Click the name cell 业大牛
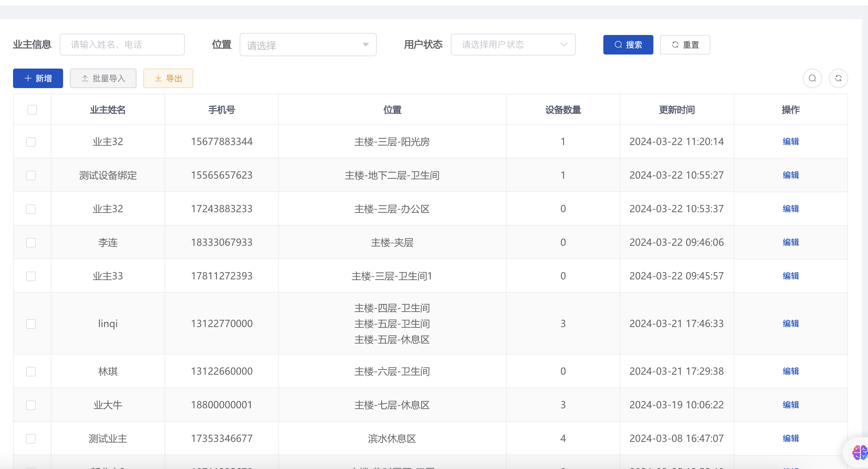 pyautogui.click(x=108, y=405)
